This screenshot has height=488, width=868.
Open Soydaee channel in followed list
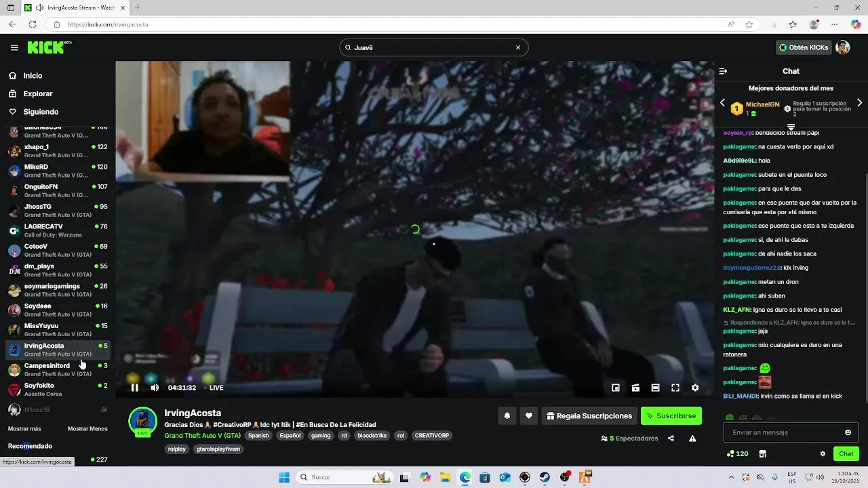click(58, 310)
